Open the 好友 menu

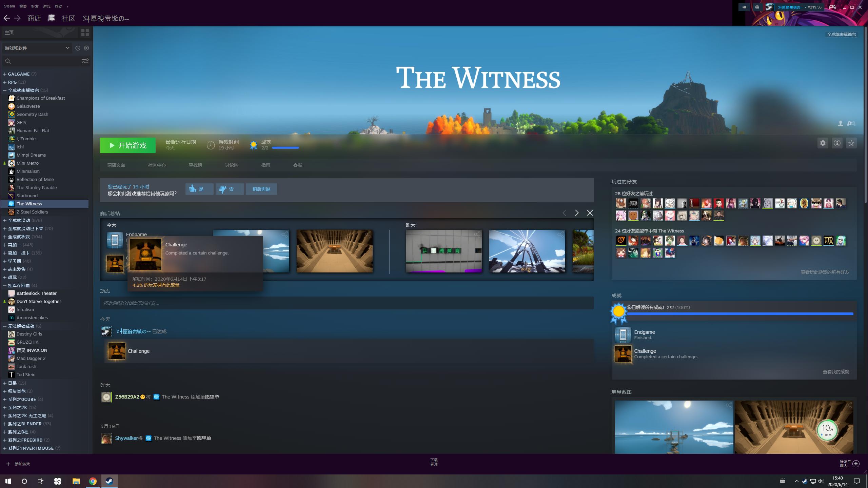[x=35, y=6]
